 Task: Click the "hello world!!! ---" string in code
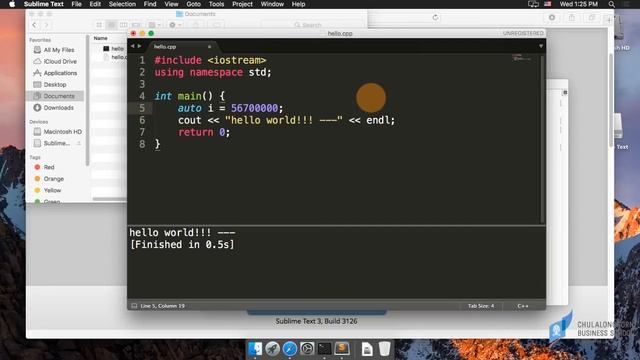click(284, 120)
